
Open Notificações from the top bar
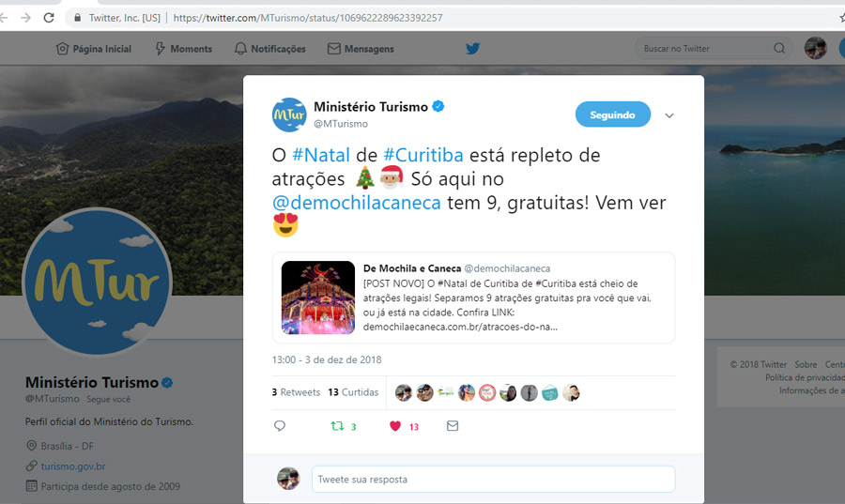tap(270, 49)
